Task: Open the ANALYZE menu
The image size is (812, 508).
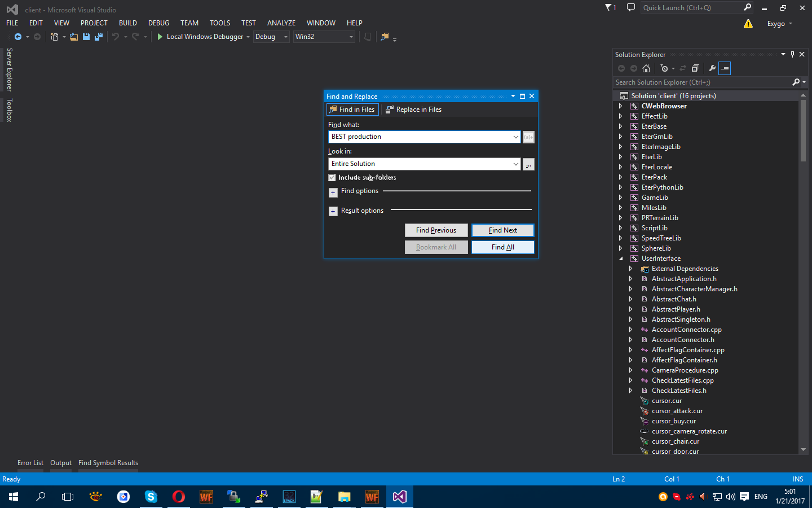Action: pos(281,23)
